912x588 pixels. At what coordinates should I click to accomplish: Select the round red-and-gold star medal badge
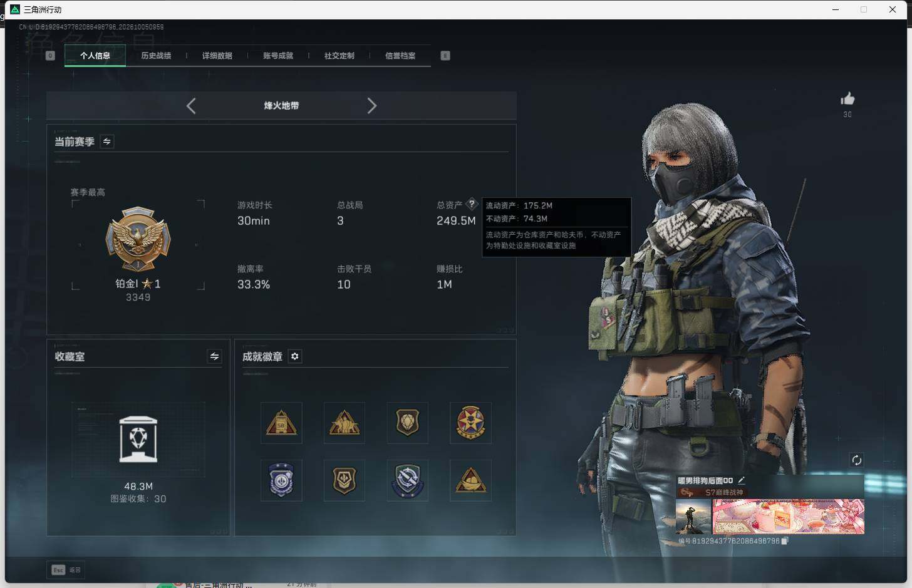(470, 423)
